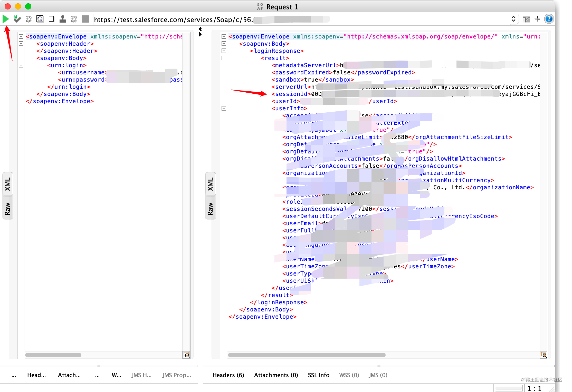Click request editor horizontal scrollbar

coord(53,355)
